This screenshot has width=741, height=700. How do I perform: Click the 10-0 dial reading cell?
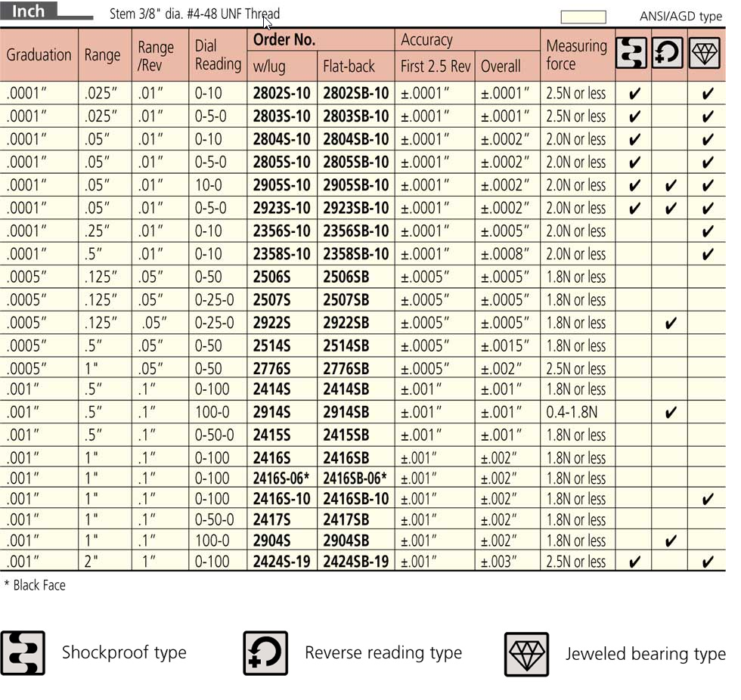tap(209, 185)
